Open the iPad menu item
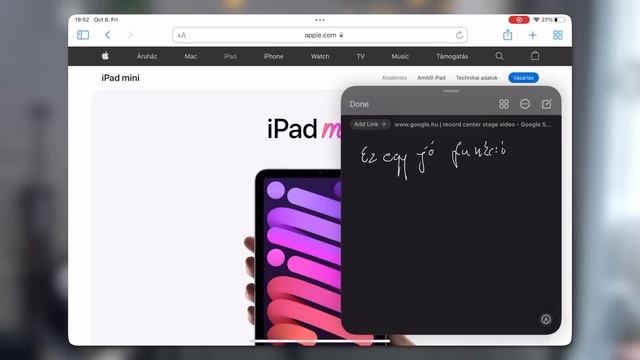 click(230, 56)
